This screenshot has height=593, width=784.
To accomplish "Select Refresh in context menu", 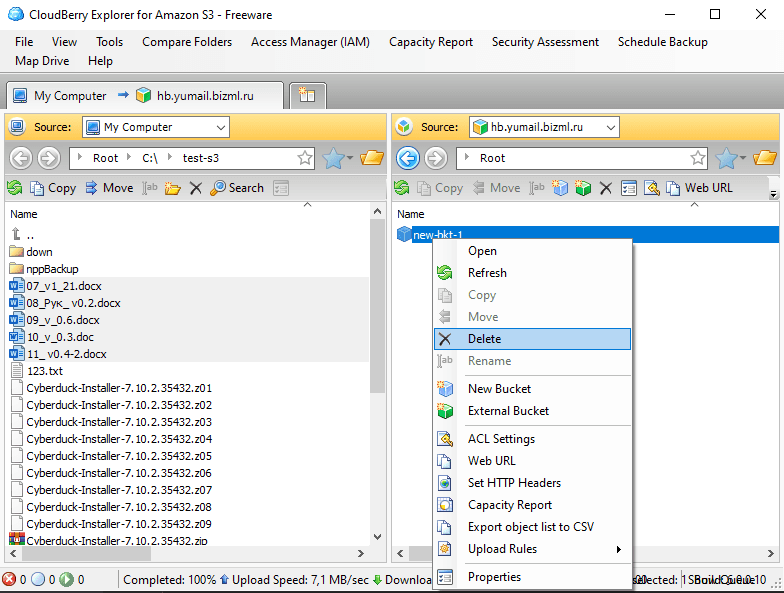I will tap(532, 273).
